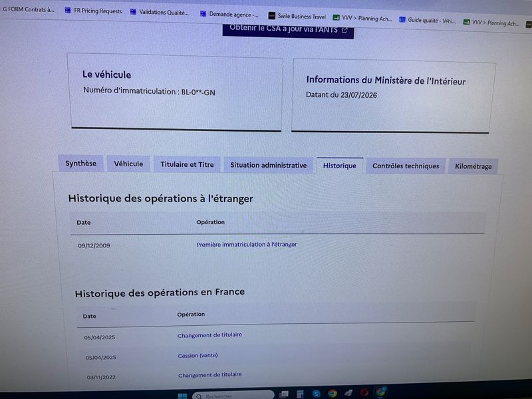The width and height of the screenshot is (532, 399).
Task: Click the Rechercher taskbar search box
Action: tap(233, 395)
